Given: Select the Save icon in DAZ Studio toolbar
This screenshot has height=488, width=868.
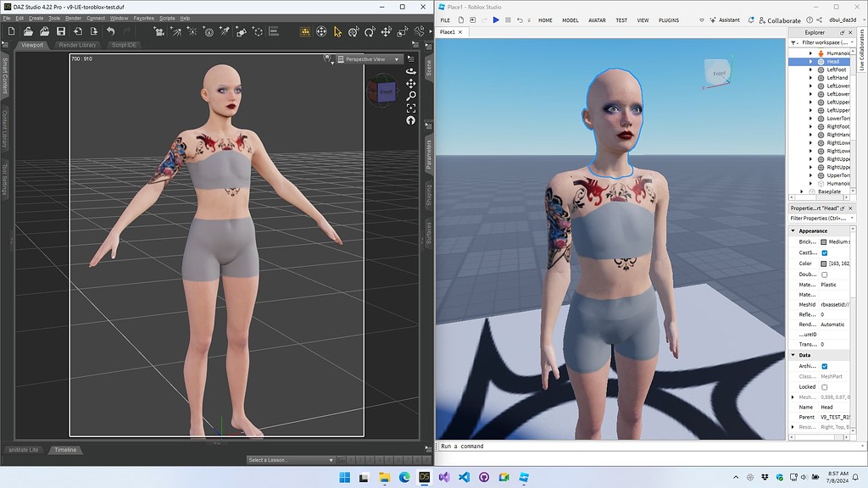Looking at the screenshot, I should click(x=62, y=30).
